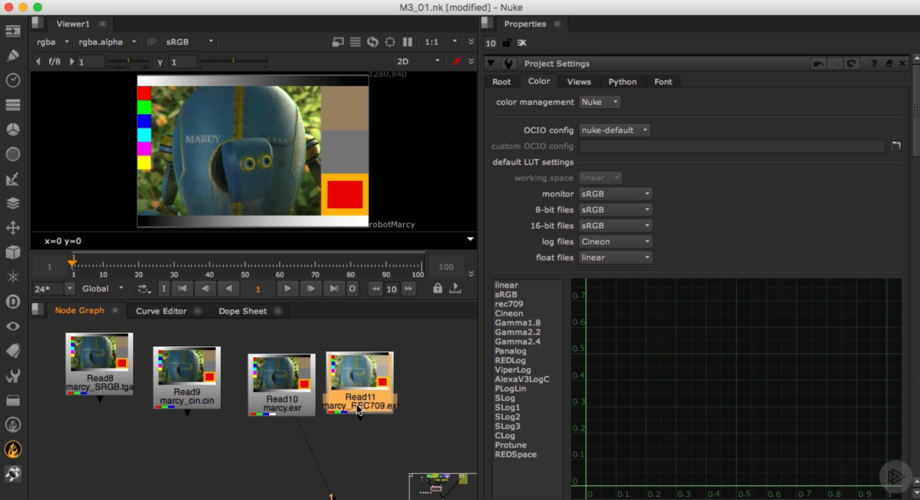Toggle the I in-point button on timeline
Viewport: 920px width, 500px height.
pos(164,288)
